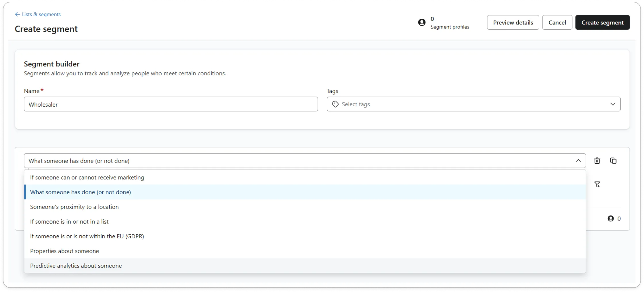Click the Create segment button
This screenshot has width=644, height=292.
[602, 22]
